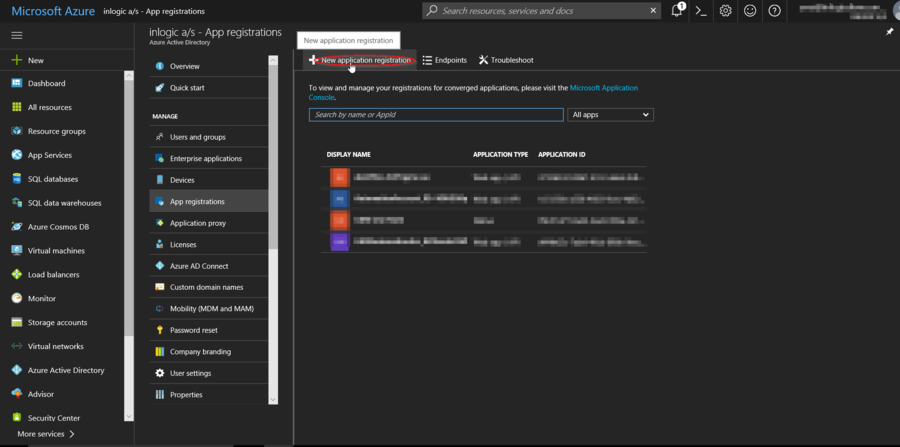Click the Endpoints toolbar button
The height and width of the screenshot is (447, 900).
point(445,60)
